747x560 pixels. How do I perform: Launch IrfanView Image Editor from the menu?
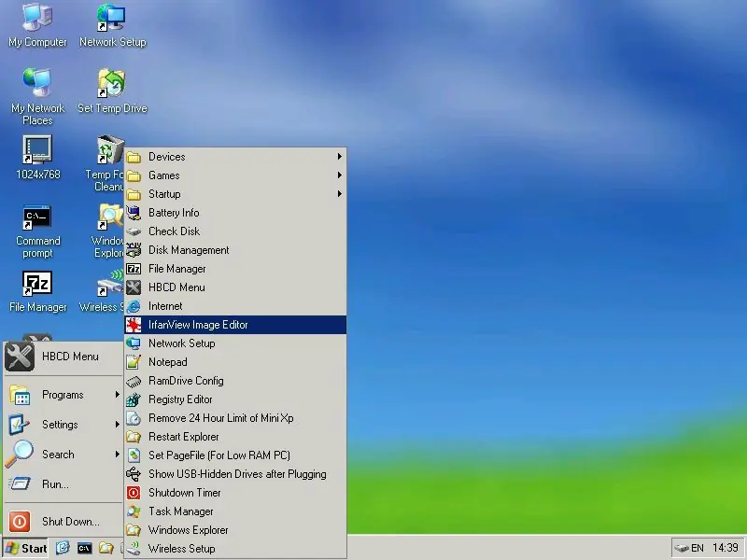[235, 325]
